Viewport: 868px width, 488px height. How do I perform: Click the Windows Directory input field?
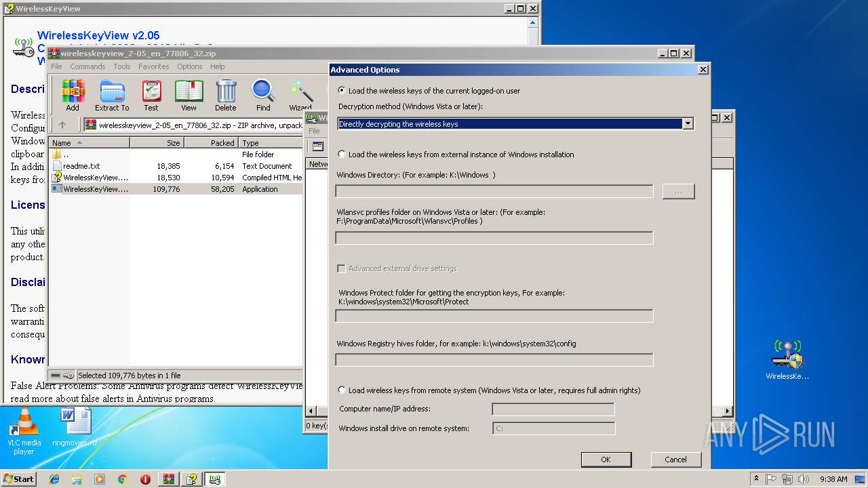pyautogui.click(x=494, y=192)
